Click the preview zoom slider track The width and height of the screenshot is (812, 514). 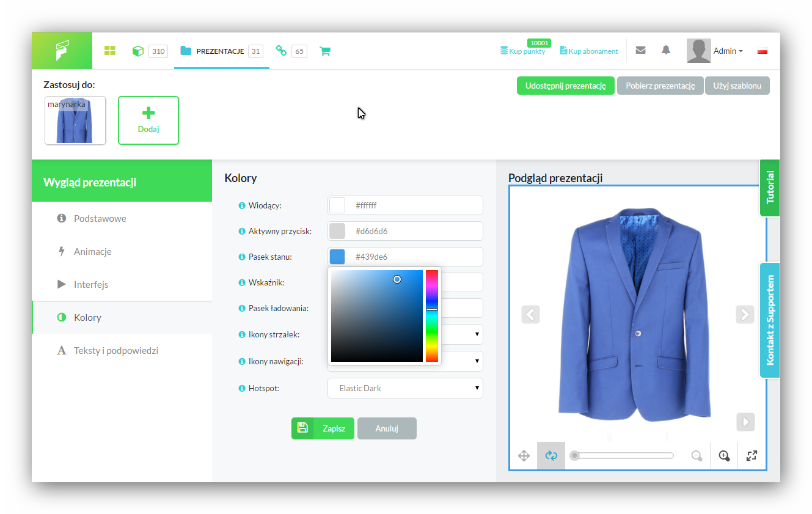[621, 455]
